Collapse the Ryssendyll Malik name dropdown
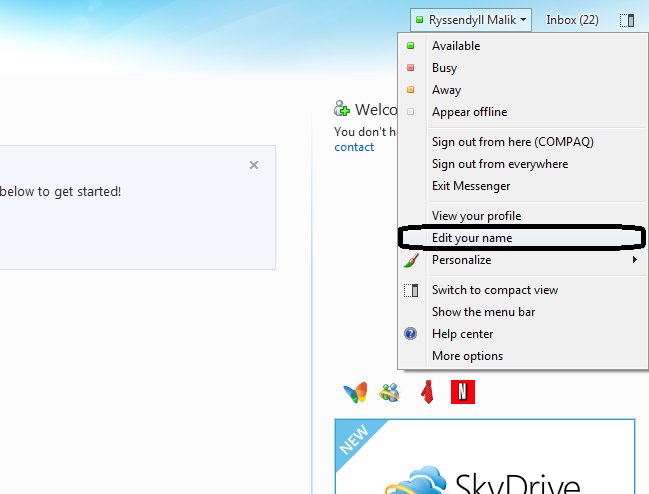The height and width of the screenshot is (494, 649). [x=470, y=20]
